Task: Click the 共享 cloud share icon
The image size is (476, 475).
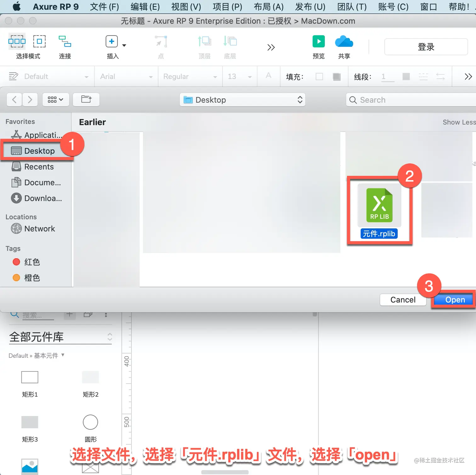Action: [x=344, y=41]
